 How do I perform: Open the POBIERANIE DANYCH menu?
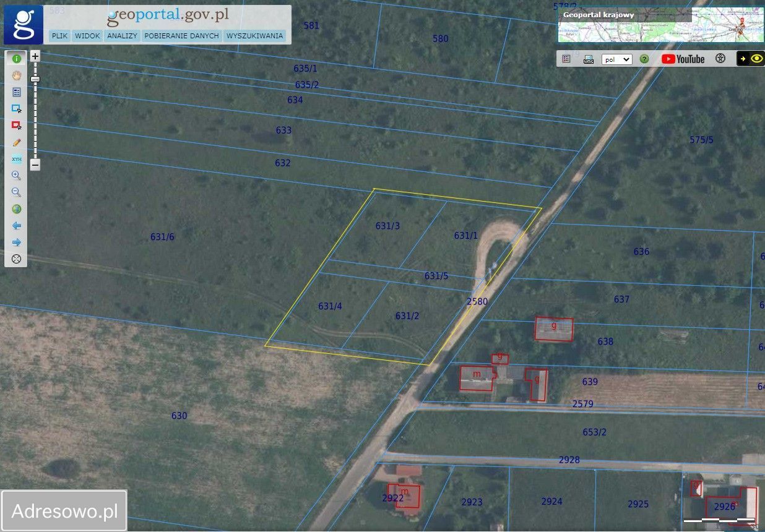[x=181, y=36]
